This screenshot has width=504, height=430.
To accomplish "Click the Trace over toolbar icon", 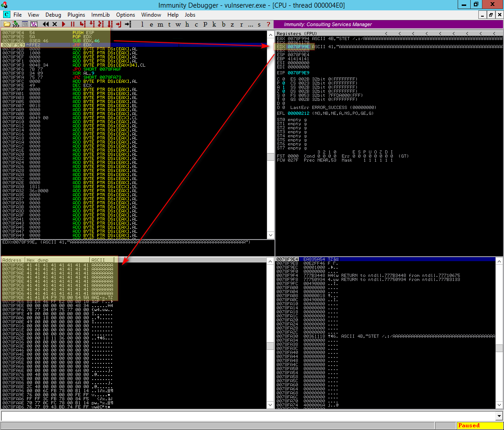I will pyautogui.click(x=110, y=24).
